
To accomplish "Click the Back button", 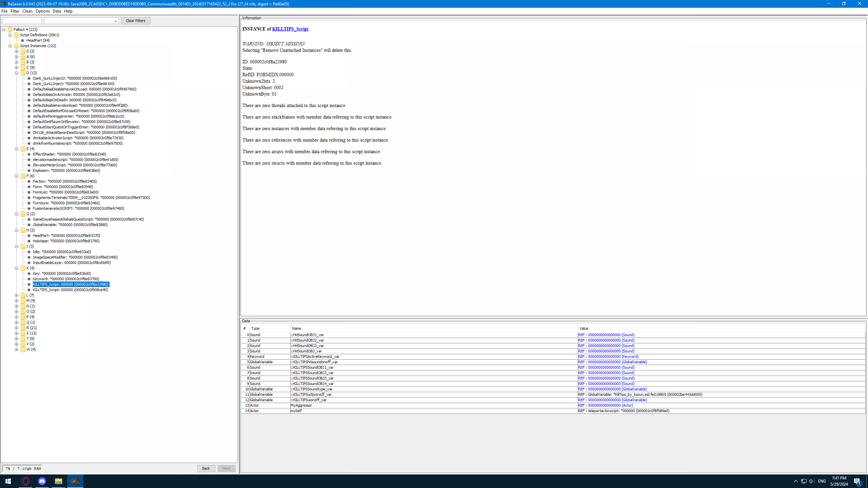I will 206,469.
